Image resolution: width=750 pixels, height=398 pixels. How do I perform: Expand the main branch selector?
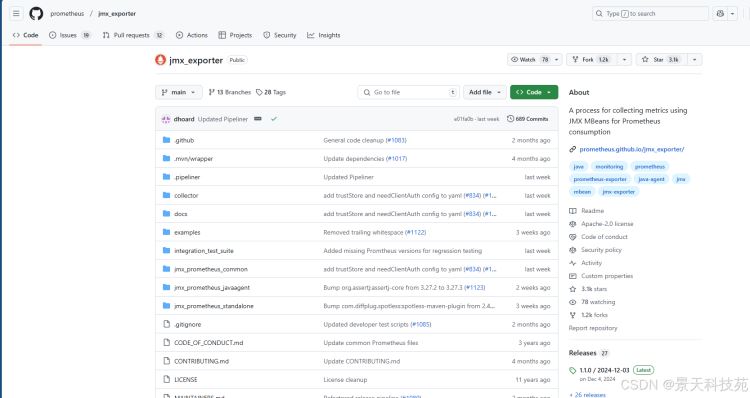(x=178, y=92)
